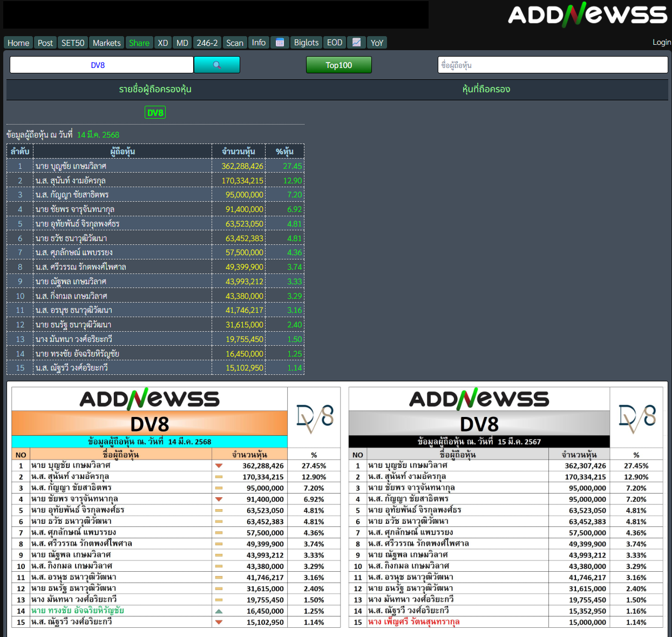Screen dimensions: 672x637
Task: Select นาย ธนรัฐ ธนาวุฒิวัฒนา in the dark table
Action: [x=73, y=325]
